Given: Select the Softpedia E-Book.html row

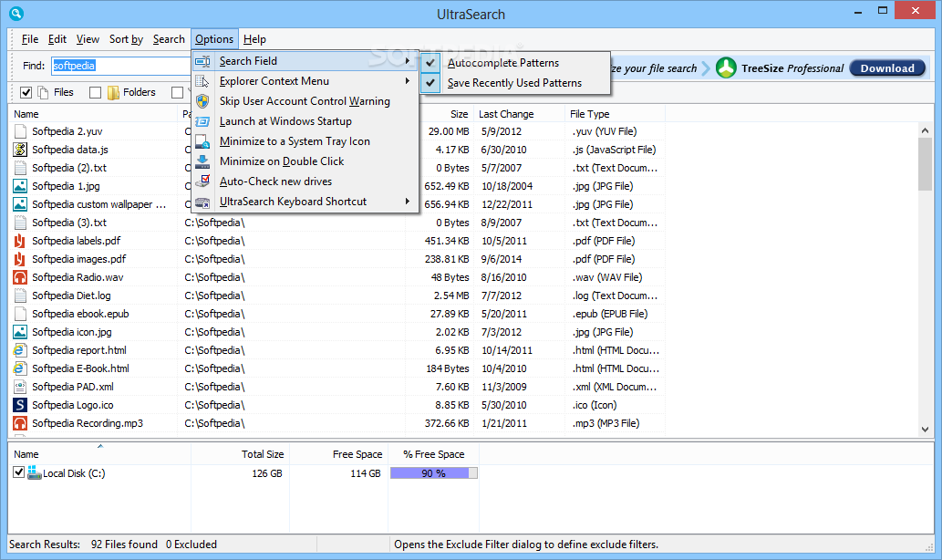Looking at the screenshot, I should (x=336, y=369).
